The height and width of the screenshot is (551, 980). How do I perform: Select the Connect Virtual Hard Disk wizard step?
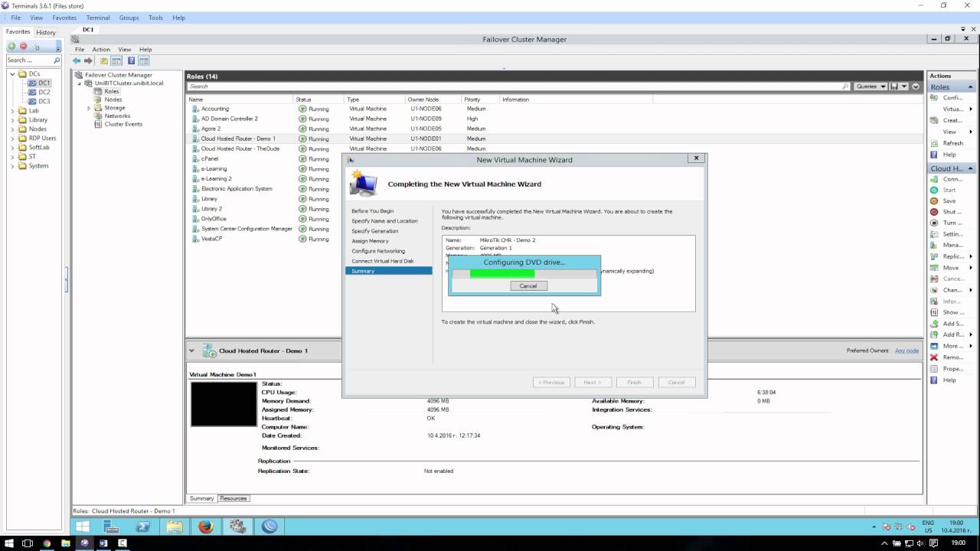pos(383,261)
